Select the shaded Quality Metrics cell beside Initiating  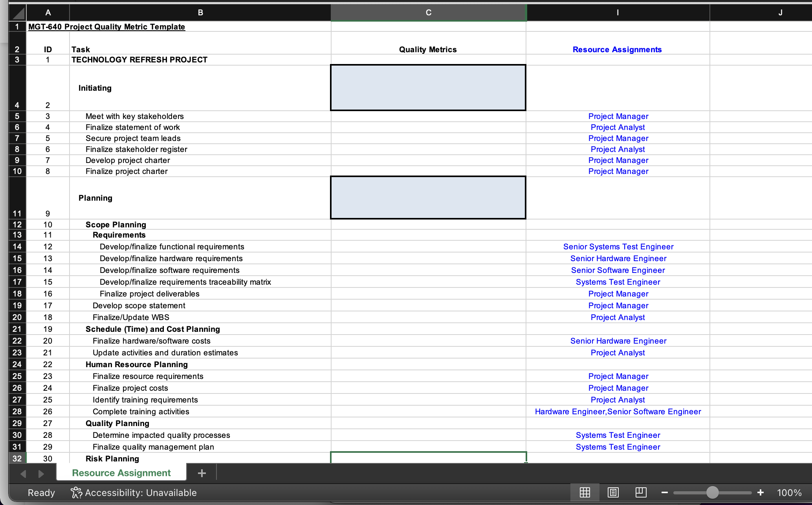click(428, 88)
